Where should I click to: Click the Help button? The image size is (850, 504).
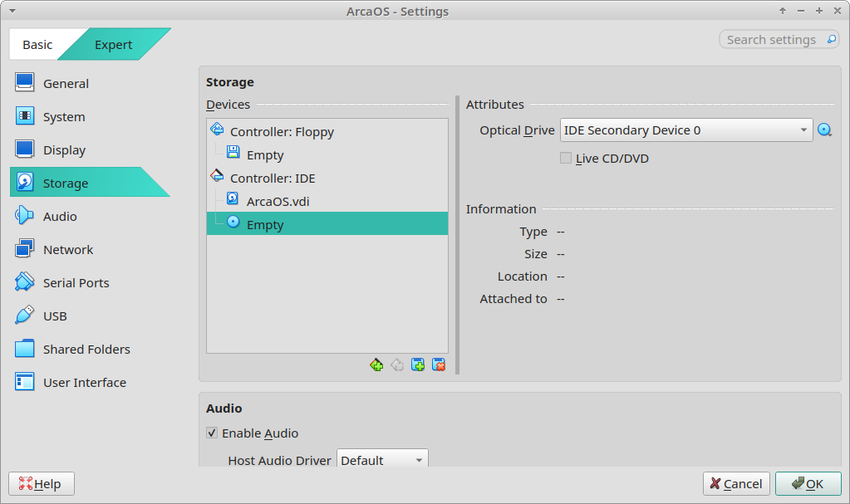(42, 483)
